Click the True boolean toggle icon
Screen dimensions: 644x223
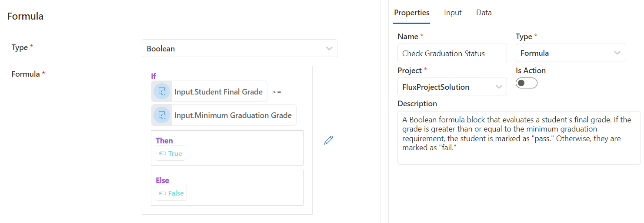click(163, 153)
